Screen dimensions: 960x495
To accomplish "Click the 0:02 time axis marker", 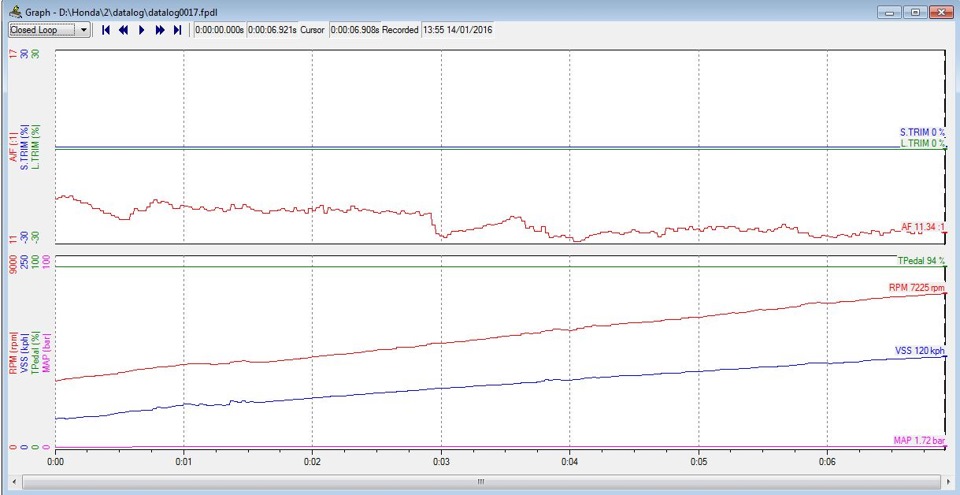I will [x=312, y=461].
